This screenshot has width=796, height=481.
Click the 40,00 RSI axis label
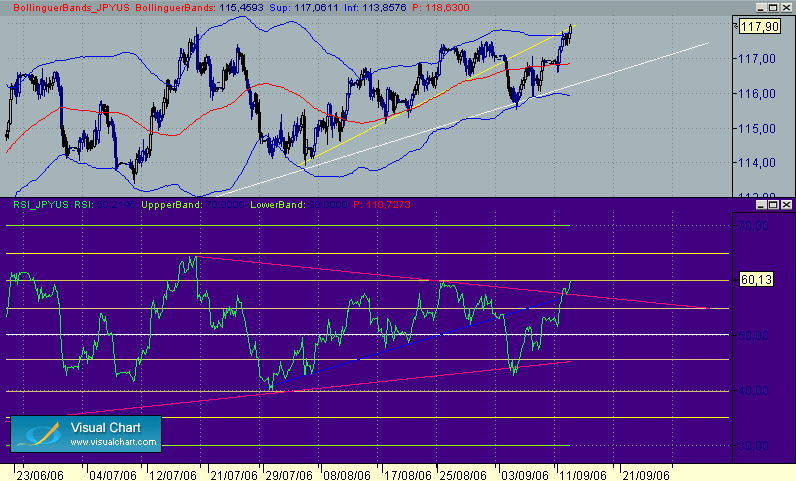[x=753, y=391]
